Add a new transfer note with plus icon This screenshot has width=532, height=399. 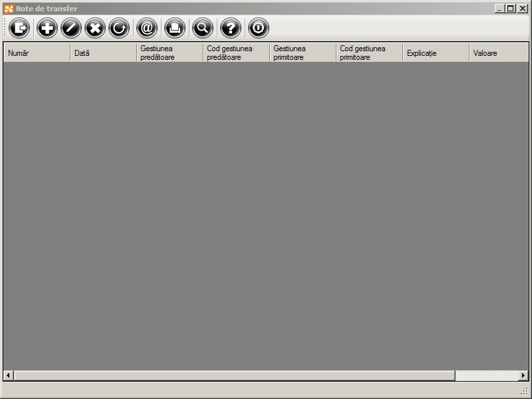(x=47, y=28)
